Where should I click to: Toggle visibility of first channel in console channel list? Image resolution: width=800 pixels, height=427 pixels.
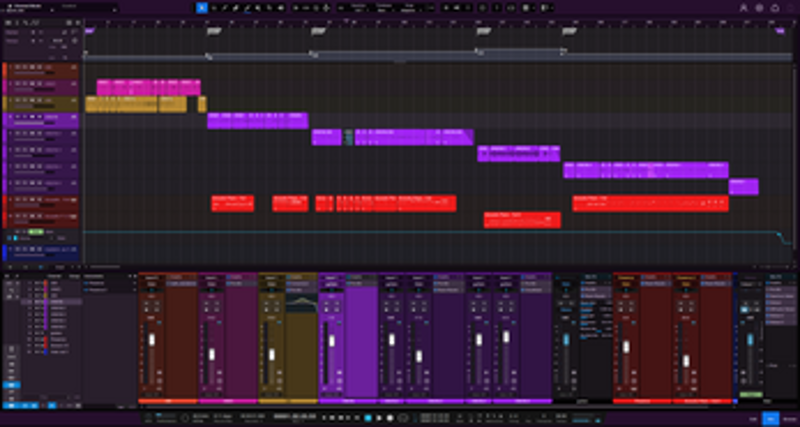pos(29,283)
